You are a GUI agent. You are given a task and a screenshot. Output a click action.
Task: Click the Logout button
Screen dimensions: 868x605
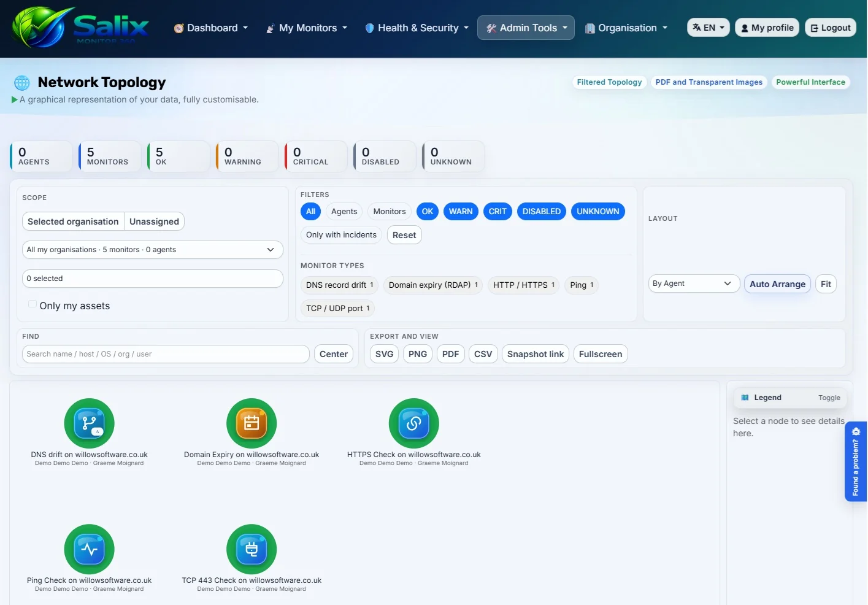[831, 28]
